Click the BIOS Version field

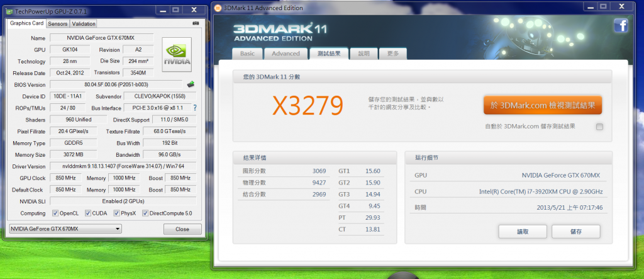pyautogui.click(x=116, y=84)
